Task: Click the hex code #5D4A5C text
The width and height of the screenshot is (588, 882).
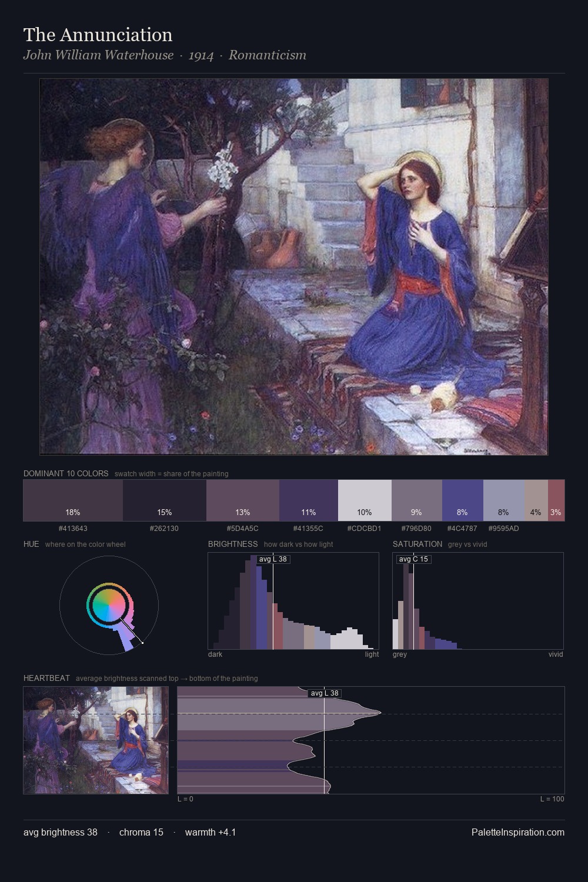Action: tap(243, 528)
